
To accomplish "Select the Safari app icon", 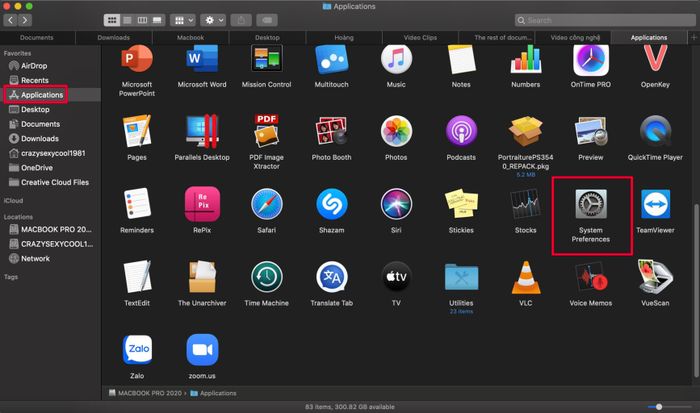I will 267,204.
